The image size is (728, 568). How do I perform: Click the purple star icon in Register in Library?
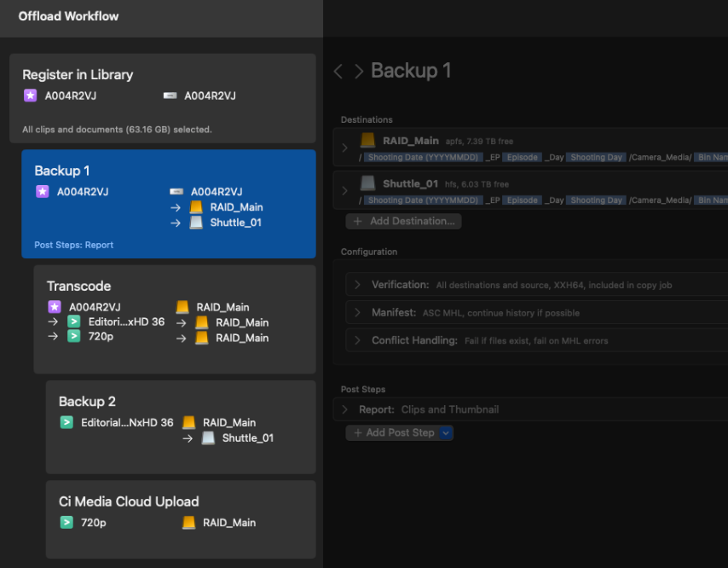30,96
